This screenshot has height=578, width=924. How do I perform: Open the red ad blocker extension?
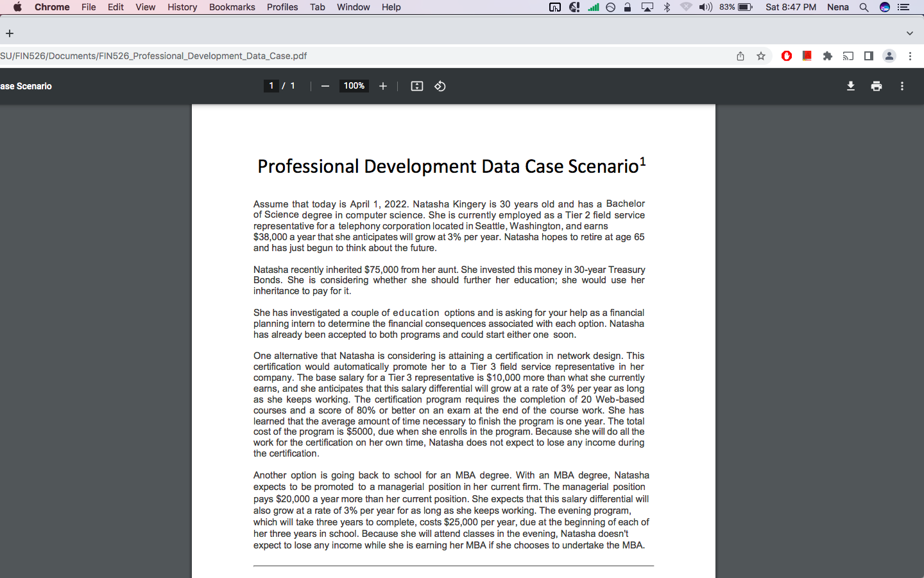point(787,56)
